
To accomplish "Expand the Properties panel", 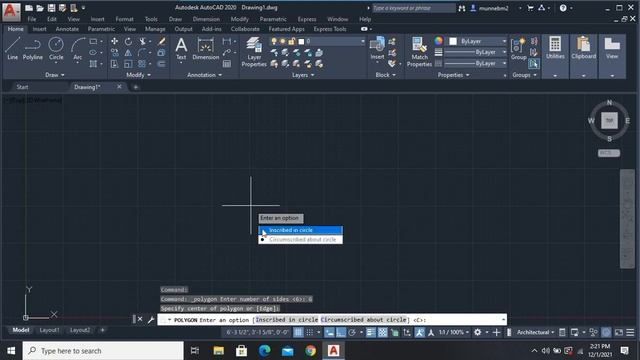I will (x=453, y=75).
